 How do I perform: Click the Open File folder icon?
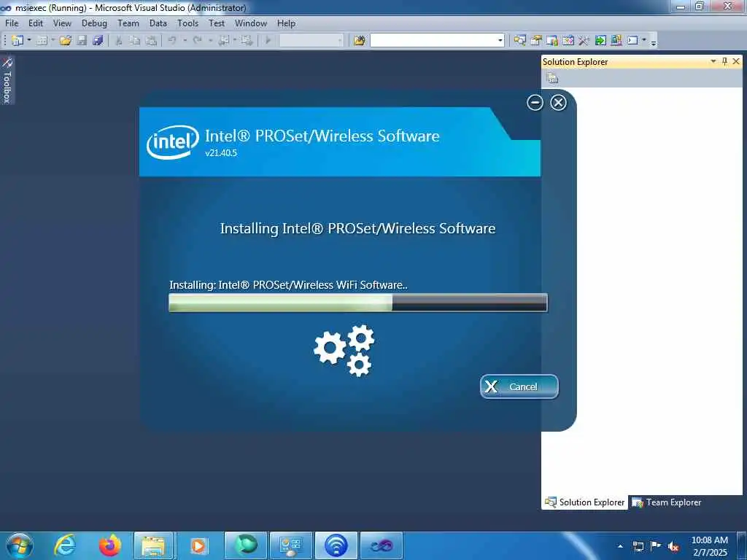tap(66, 41)
